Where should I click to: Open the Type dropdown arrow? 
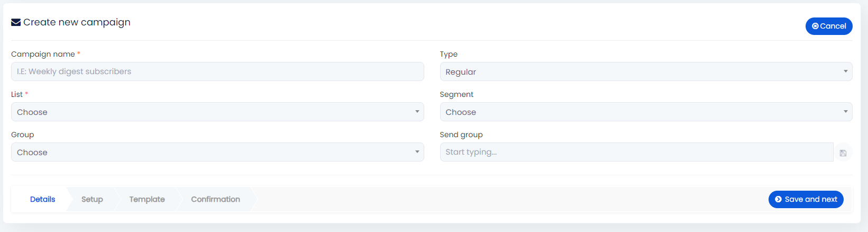point(845,71)
